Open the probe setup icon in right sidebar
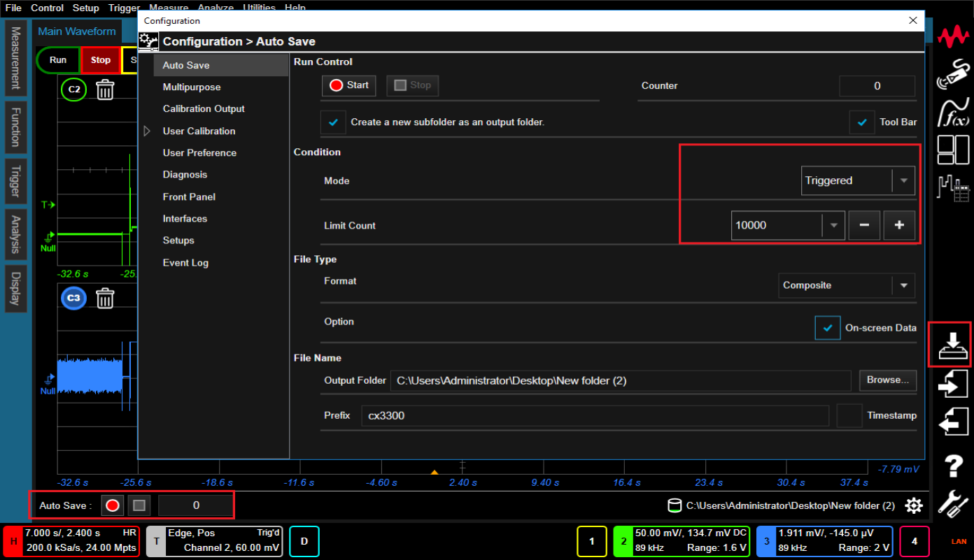The width and height of the screenshot is (974, 560). click(x=953, y=73)
